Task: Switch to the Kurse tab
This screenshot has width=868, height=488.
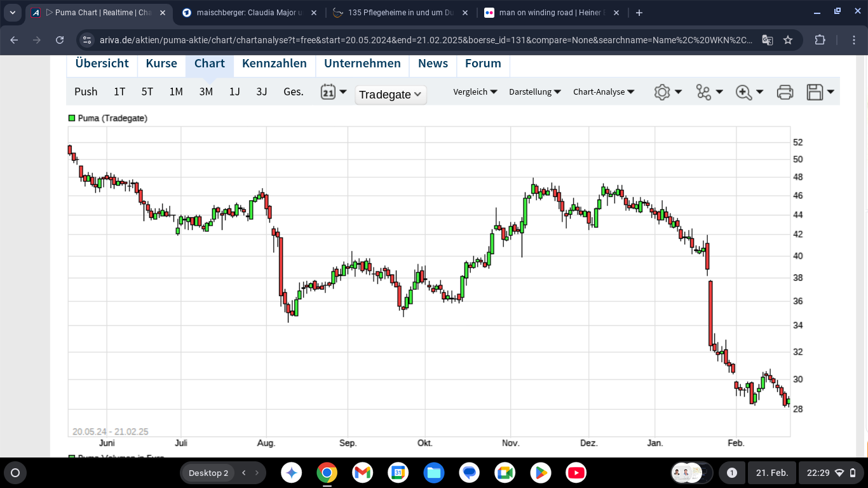Action: 161,64
